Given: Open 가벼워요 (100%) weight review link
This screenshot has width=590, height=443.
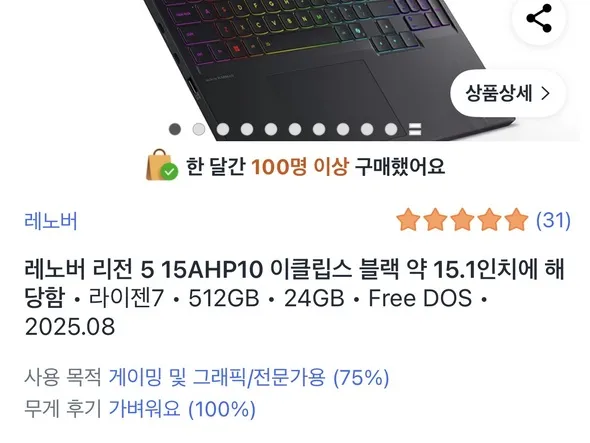Looking at the screenshot, I should (x=182, y=409).
